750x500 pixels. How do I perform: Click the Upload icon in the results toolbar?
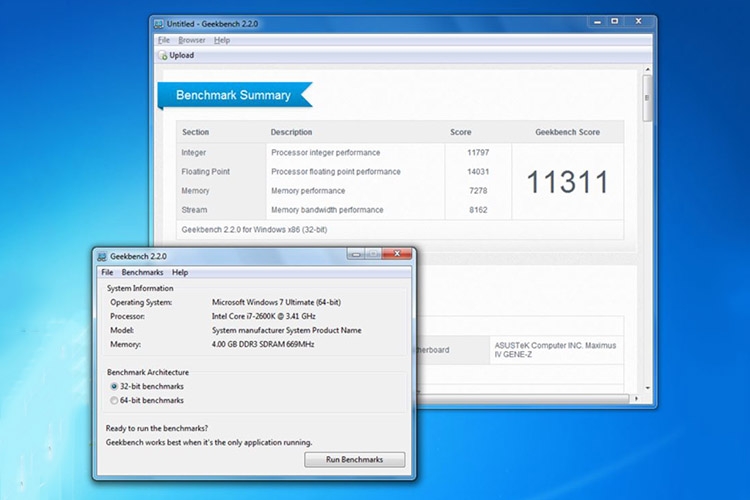click(x=163, y=56)
